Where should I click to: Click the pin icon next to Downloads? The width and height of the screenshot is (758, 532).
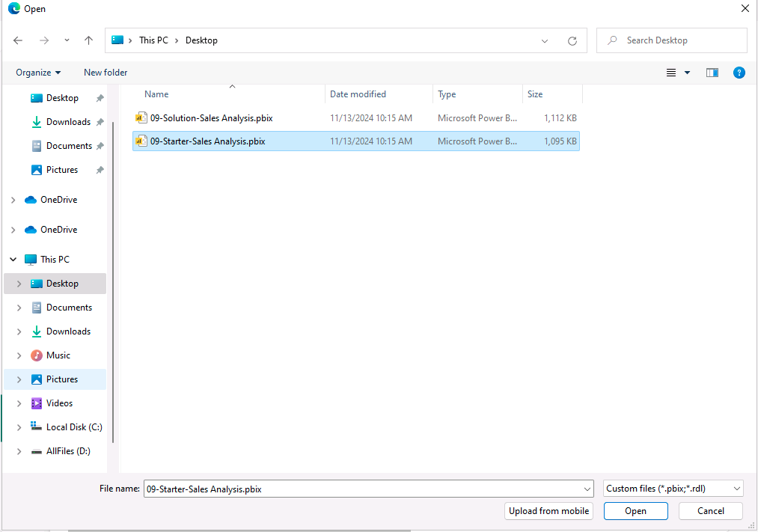click(x=100, y=122)
